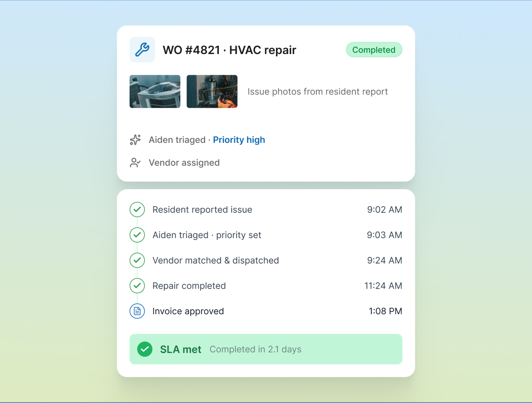Click the SLA met green check icon
This screenshot has height=403, width=532.
point(145,349)
